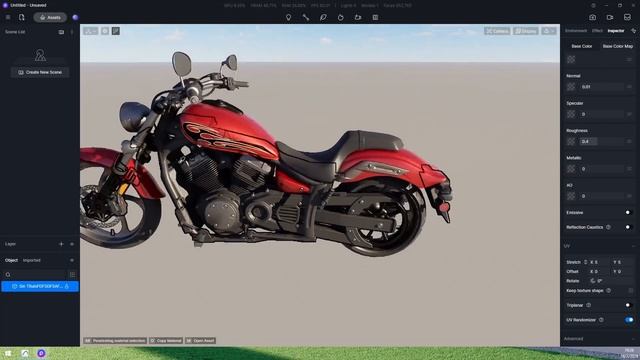Check the Keep texture shape checkbox
The image size is (640, 360).
coord(630,291)
